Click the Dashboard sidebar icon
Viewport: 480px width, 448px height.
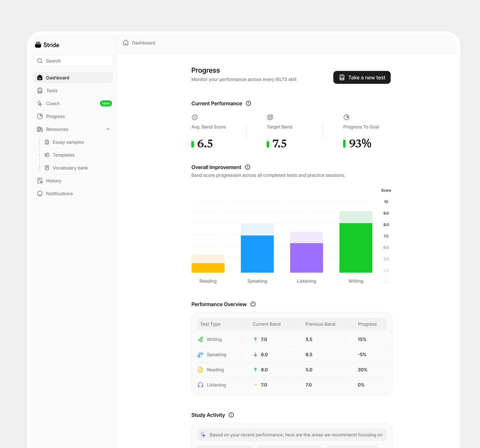tap(40, 78)
